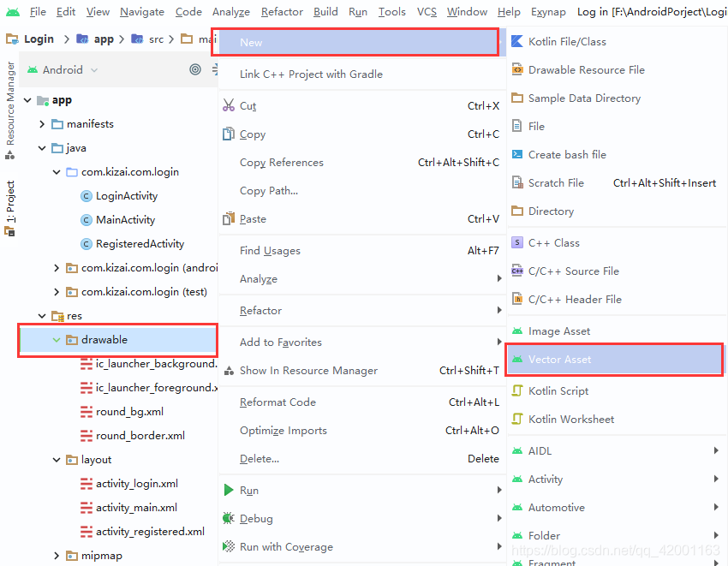Click the Kotlin File/Class icon
The width and height of the screenshot is (728, 566).
click(517, 41)
